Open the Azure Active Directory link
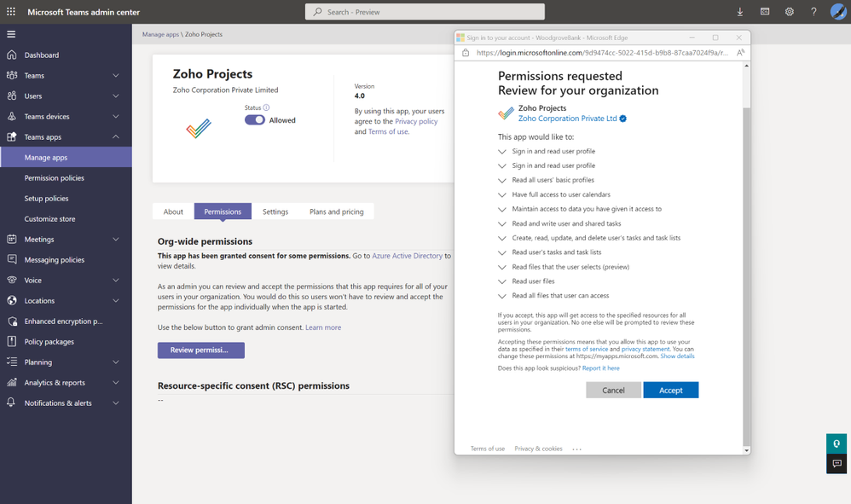Image resolution: width=851 pixels, height=504 pixels. pyautogui.click(x=407, y=256)
